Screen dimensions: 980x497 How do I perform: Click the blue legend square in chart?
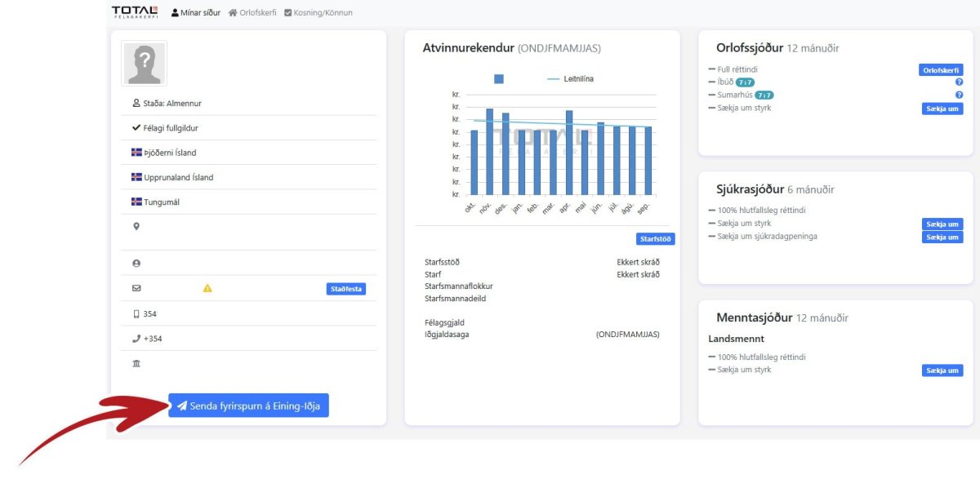[x=499, y=79]
